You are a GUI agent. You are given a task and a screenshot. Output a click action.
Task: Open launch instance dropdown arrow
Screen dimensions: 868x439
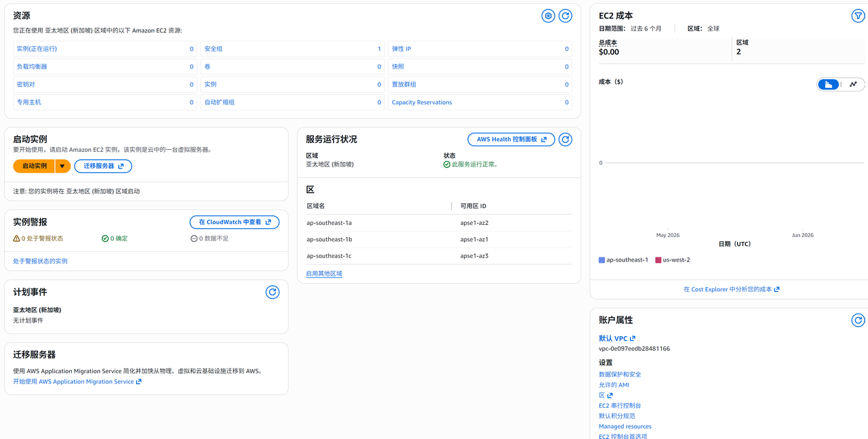[62, 166]
